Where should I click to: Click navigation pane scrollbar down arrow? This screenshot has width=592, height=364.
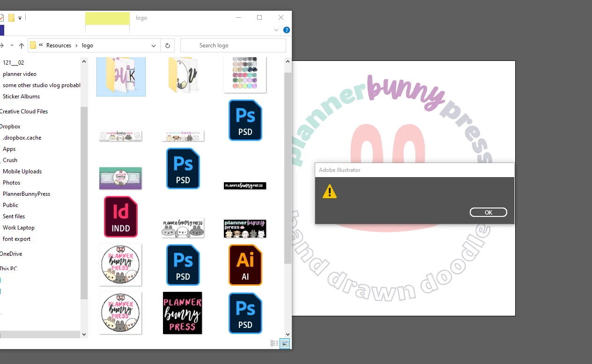point(84,334)
